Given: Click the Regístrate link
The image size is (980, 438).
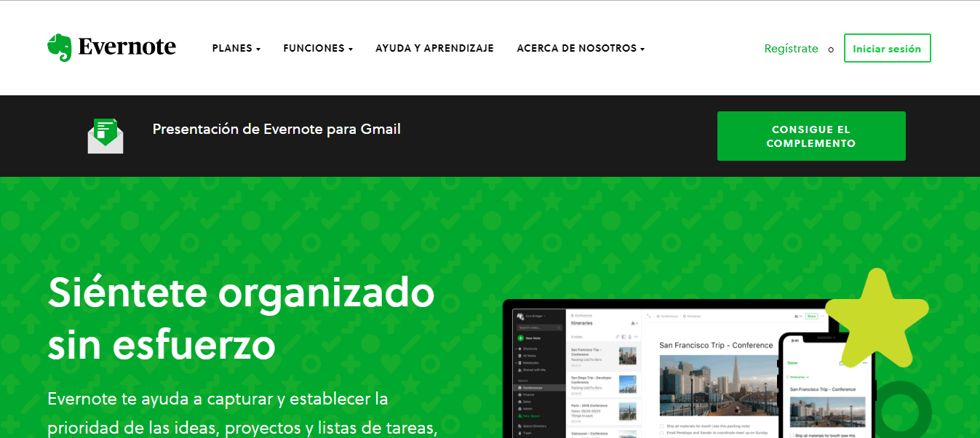Looking at the screenshot, I should tap(791, 48).
